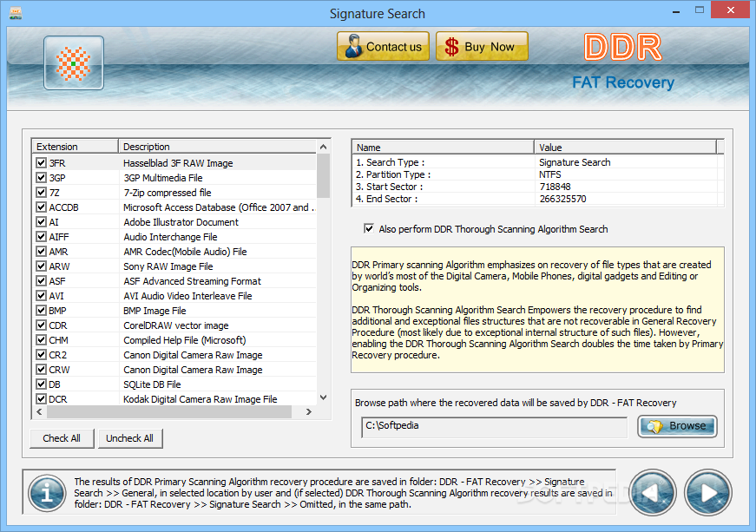This screenshot has height=532, width=756.
Task: Uncheck the AVI extension checkbox
Action: [x=42, y=295]
